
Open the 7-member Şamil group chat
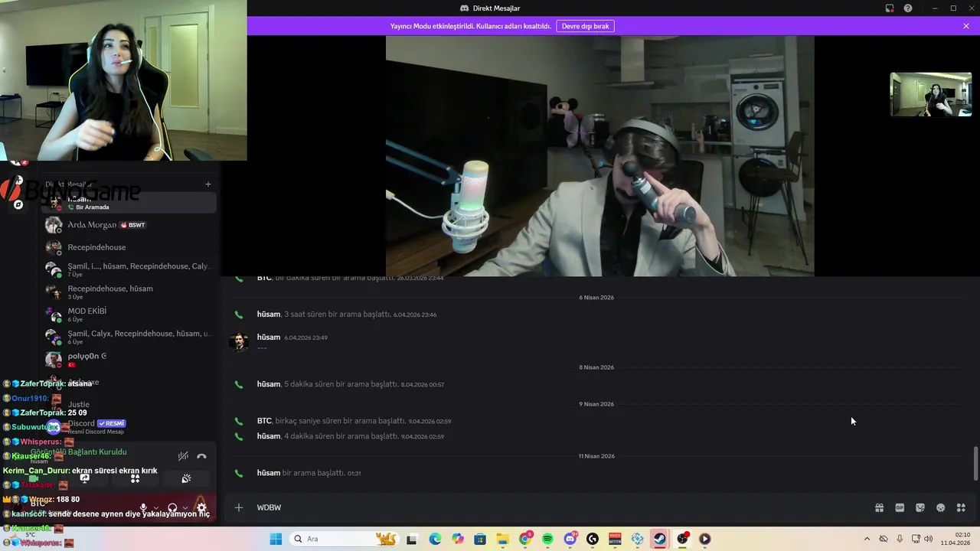[129, 269]
